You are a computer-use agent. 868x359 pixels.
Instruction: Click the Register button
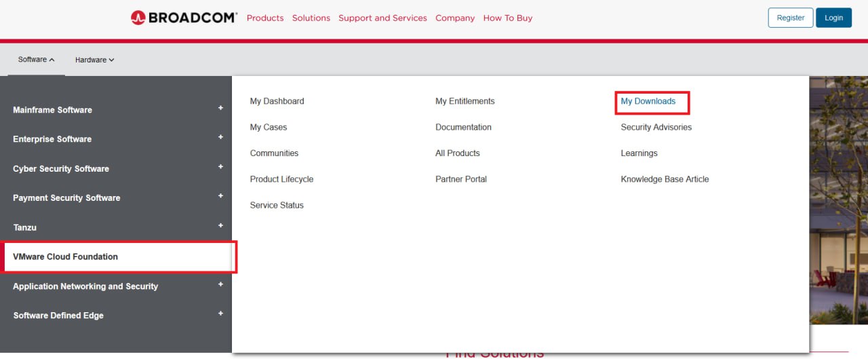[790, 18]
